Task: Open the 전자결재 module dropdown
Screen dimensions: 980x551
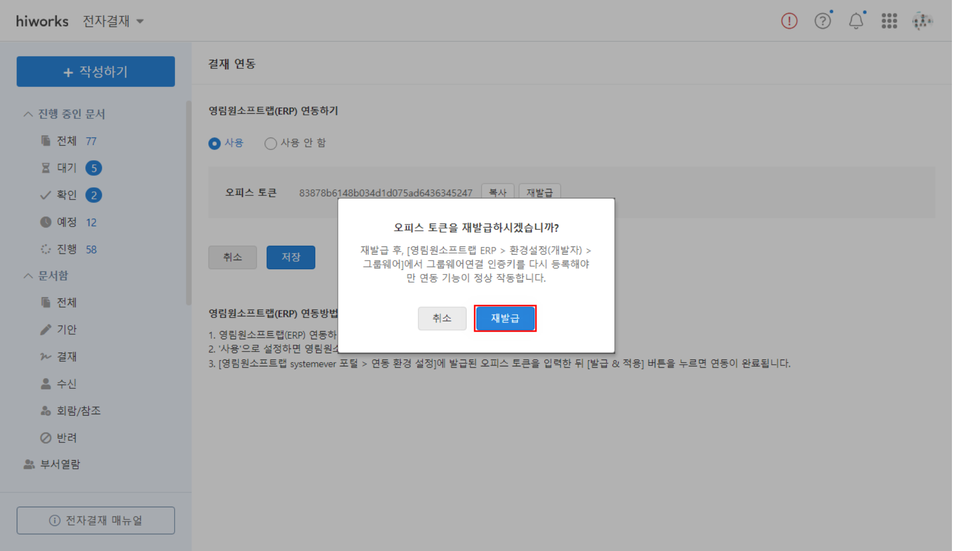Action: (x=113, y=21)
